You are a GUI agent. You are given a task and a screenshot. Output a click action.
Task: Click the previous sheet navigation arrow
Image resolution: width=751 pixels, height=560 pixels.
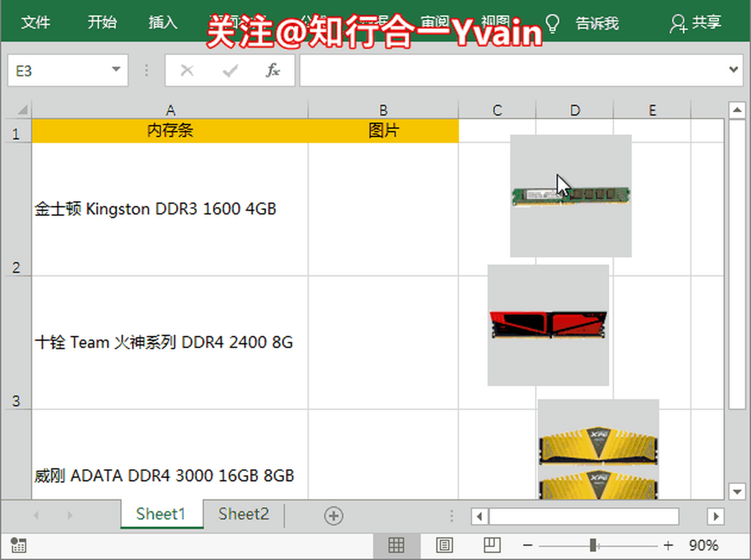click(x=36, y=515)
